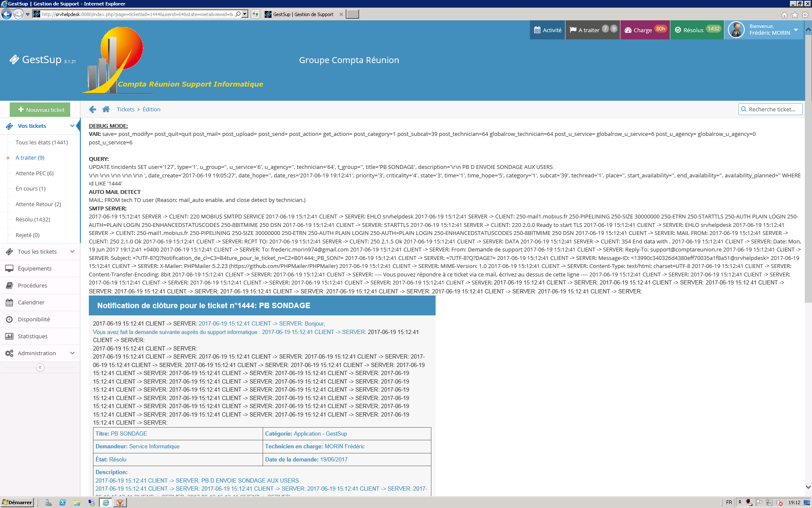The image size is (812, 508).
Task: Select A traiter (9) in sidebar
Action: (30, 157)
